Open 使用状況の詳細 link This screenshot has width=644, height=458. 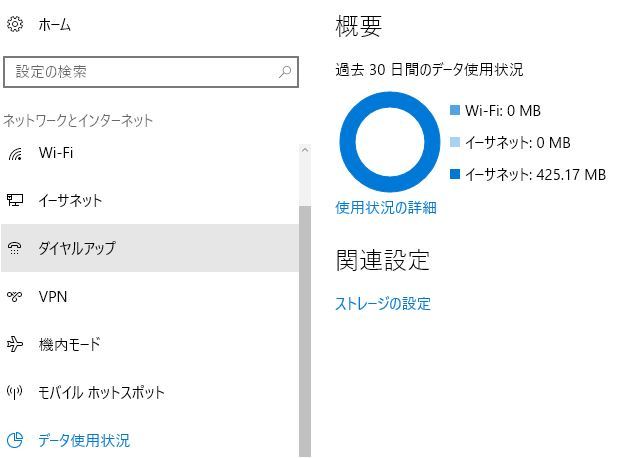[x=386, y=208]
